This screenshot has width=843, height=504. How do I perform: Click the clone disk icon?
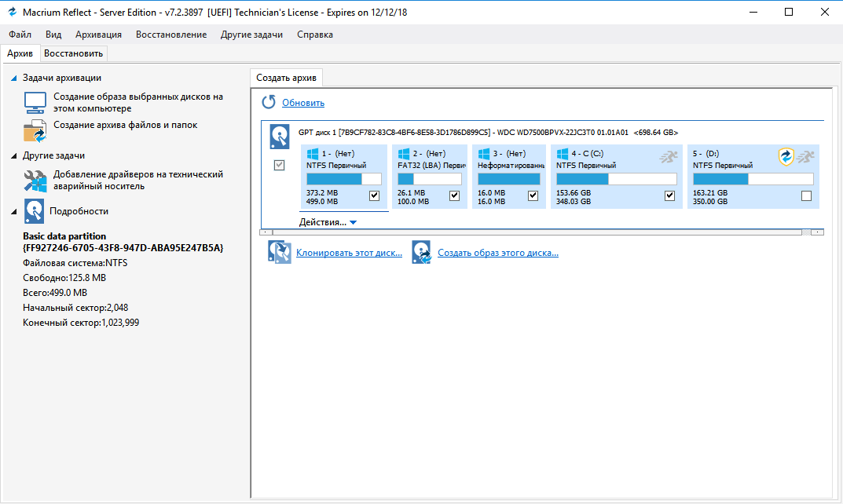[x=280, y=252]
